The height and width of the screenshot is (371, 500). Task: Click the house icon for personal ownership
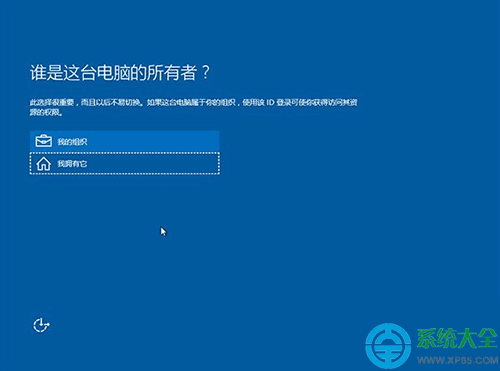[x=44, y=164]
